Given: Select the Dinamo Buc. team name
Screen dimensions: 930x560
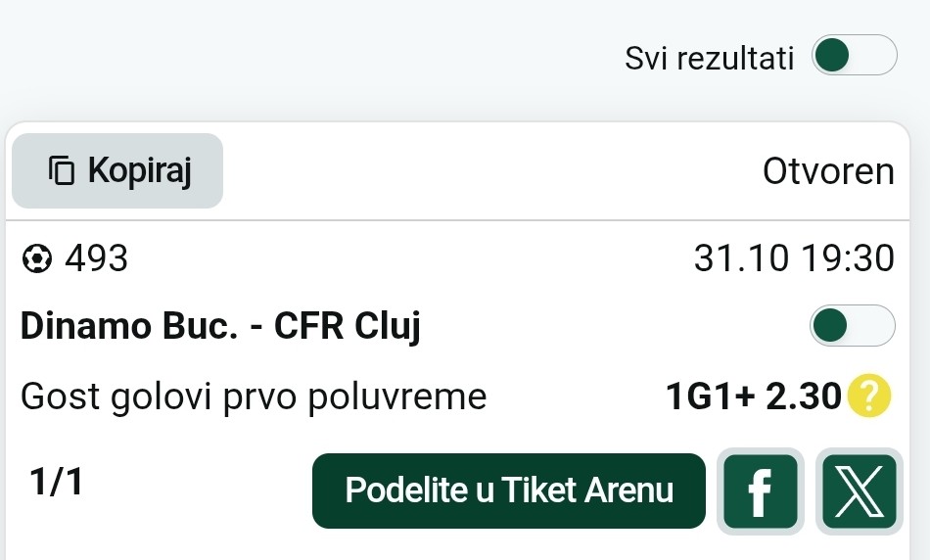Looking at the screenshot, I should pos(129,326).
